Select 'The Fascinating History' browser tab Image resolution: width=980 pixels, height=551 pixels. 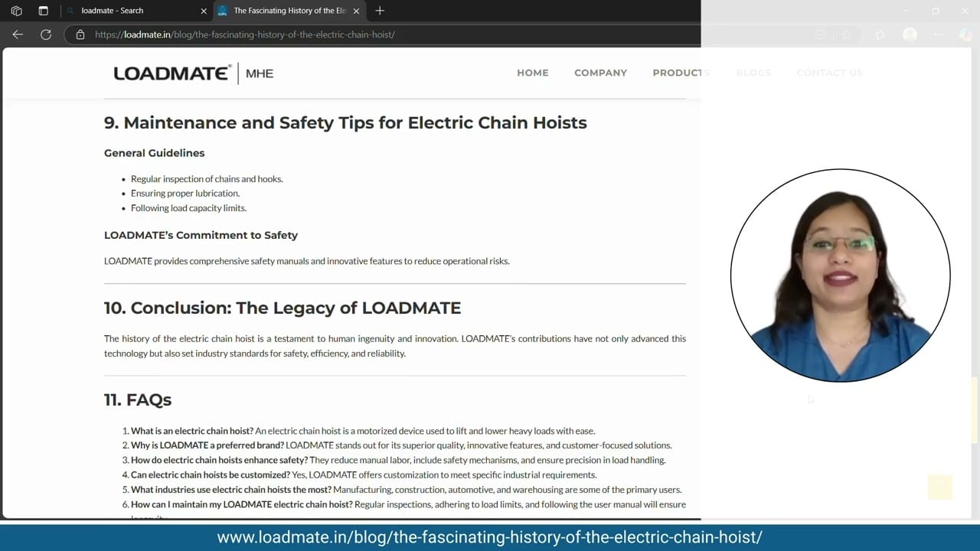[289, 11]
